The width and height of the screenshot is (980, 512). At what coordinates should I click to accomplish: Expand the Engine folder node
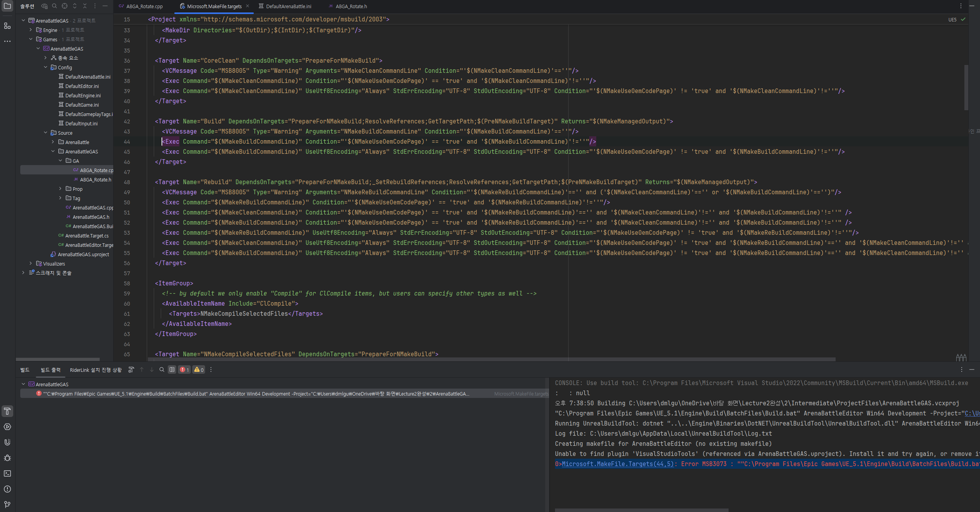[31, 30]
